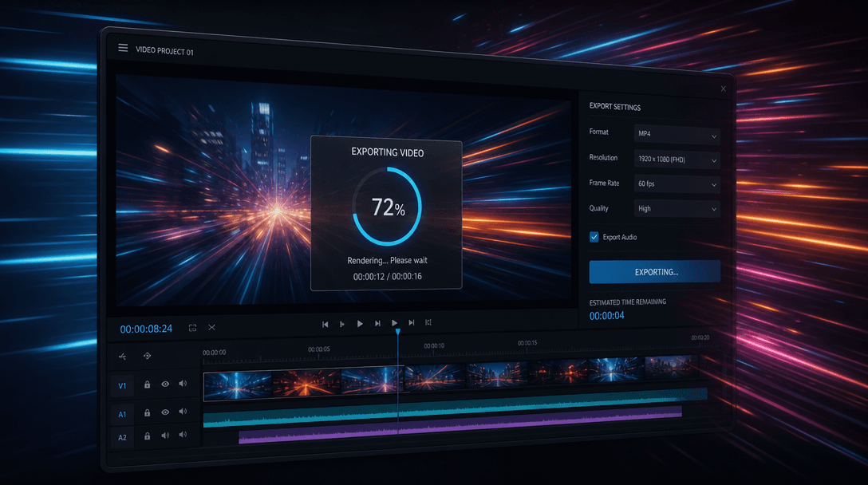Select the A2 track label
Screen dimensions: 868x485
(122, 437)
